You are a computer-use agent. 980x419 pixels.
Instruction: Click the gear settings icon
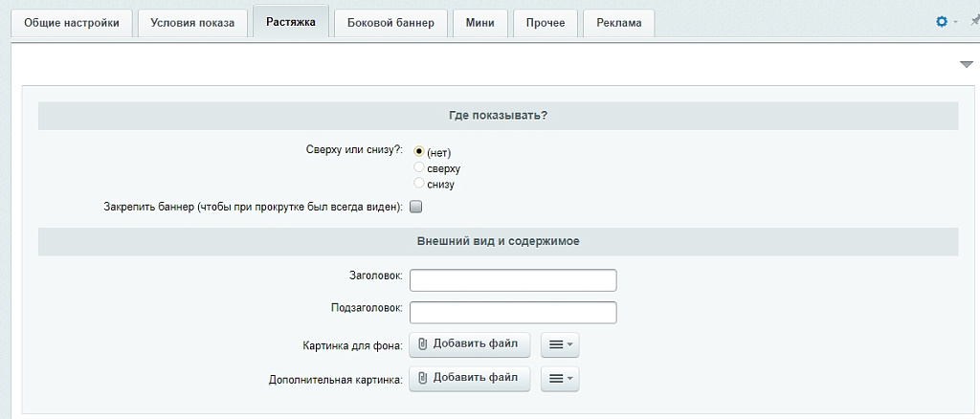tap(942, 21)
